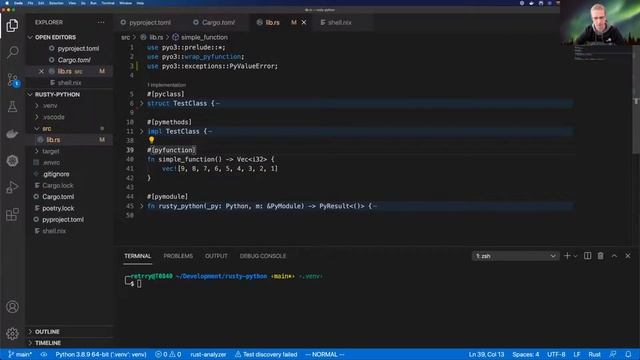The width and height of the screenshot is (640, 360).
Task: Maximize the terminal panel size
Action: tap(614, 256)
